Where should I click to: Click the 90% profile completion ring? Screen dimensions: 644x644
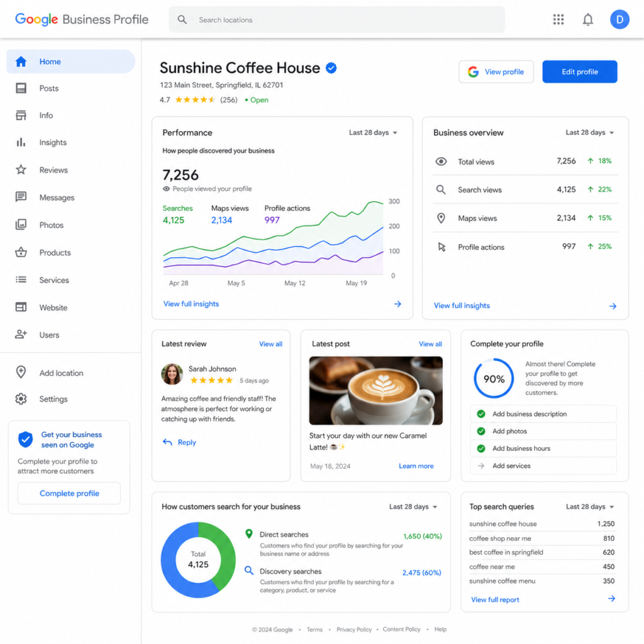pyautogui.click(x=494, y=378)
